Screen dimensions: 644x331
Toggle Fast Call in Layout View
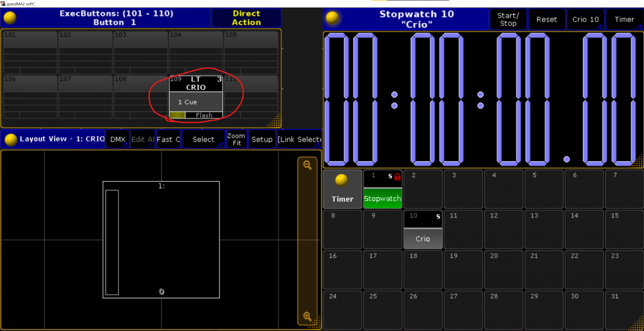click(168, 139)
